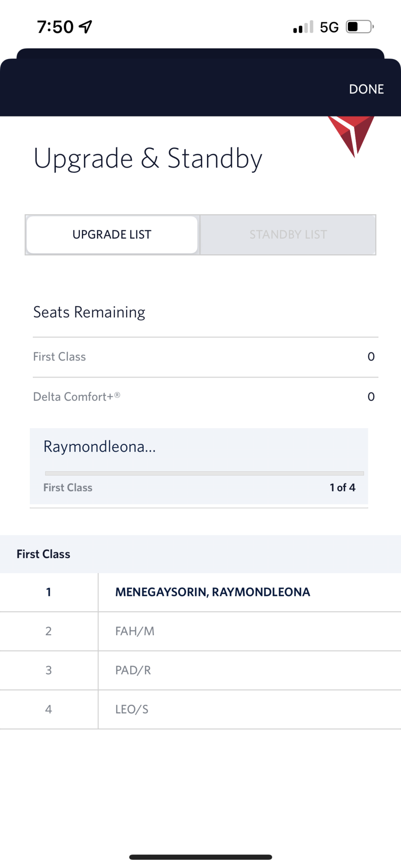This screenshot has height=868, width=401.
Task: Tap DONE to close the list
Action: point(366,89)
